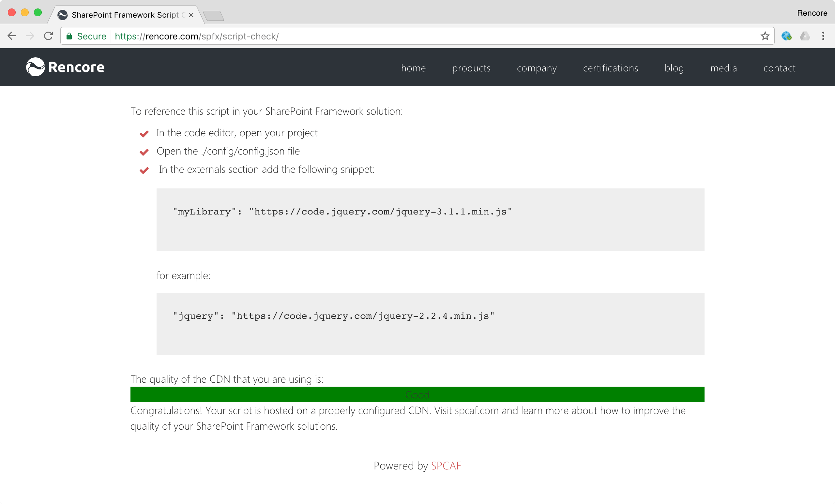
Task: Bookmark this page with the star icon
Action: click(x=765, y=36)
